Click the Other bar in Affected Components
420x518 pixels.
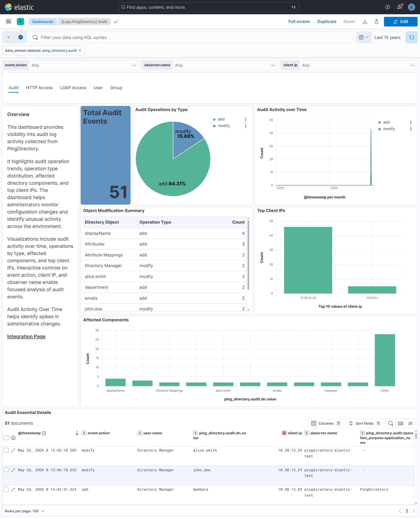coord(385,360)
